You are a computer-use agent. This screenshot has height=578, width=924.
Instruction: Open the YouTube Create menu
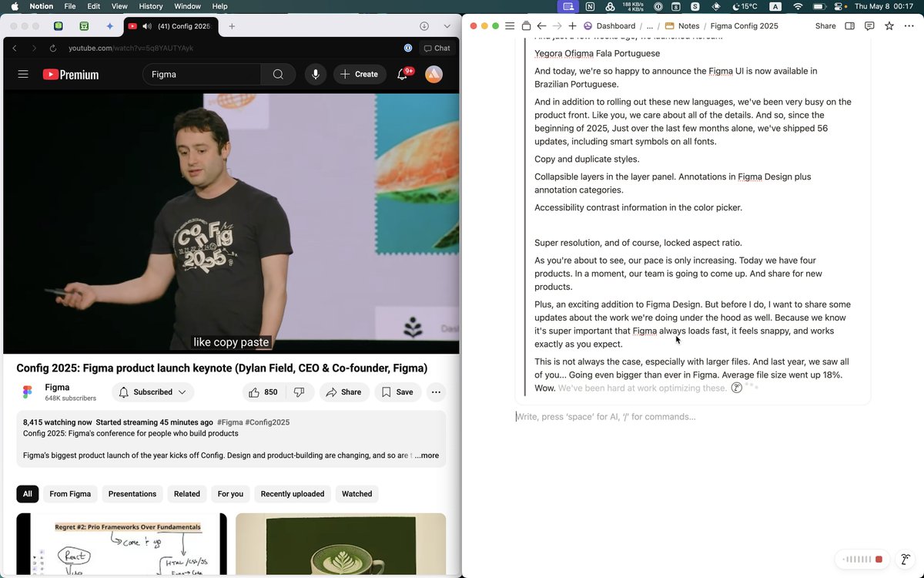point(359,75)
